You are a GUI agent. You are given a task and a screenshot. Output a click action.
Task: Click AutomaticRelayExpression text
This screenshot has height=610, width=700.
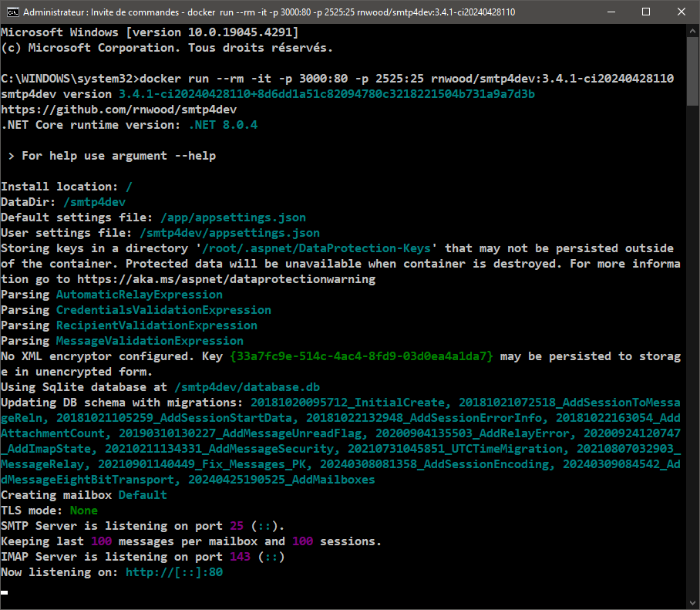coord(140,295)
